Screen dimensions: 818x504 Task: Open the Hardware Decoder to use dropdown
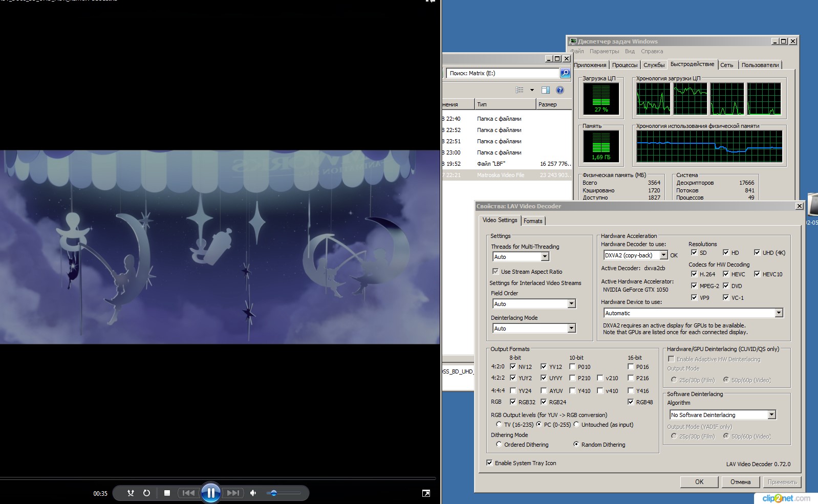[x=663, y=255]
